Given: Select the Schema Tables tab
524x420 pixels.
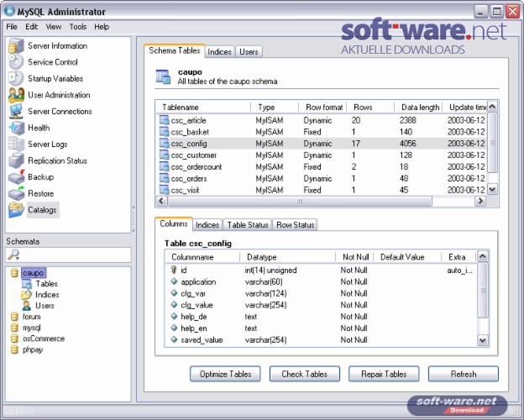Looking at the screenshot, I should [x=175, y=50].
